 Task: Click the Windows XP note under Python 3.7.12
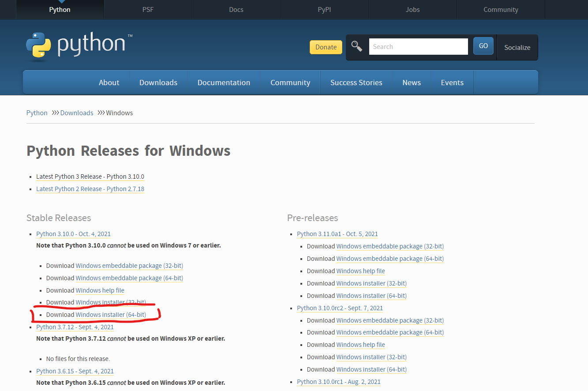pyautogui.click(x=131, y=338)
